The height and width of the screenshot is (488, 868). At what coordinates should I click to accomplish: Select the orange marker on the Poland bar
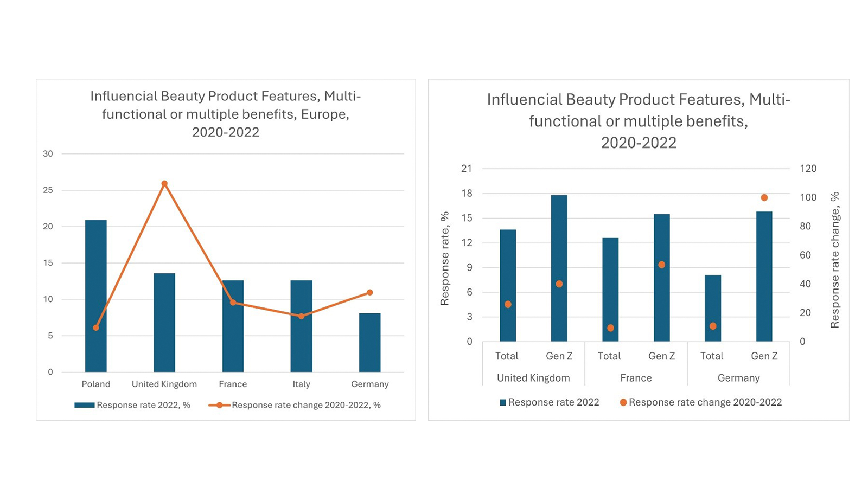(96, 328)
